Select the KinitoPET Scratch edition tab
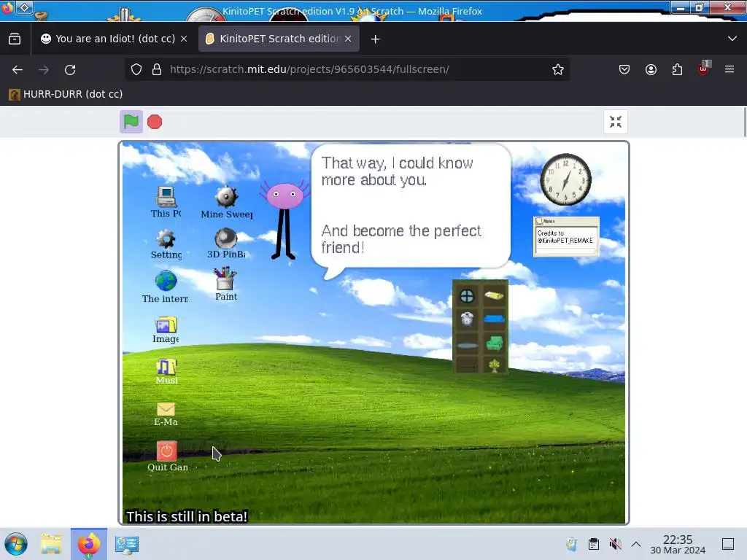The width and height of the screenshot is (747, 560). click(x=279, y=39)
